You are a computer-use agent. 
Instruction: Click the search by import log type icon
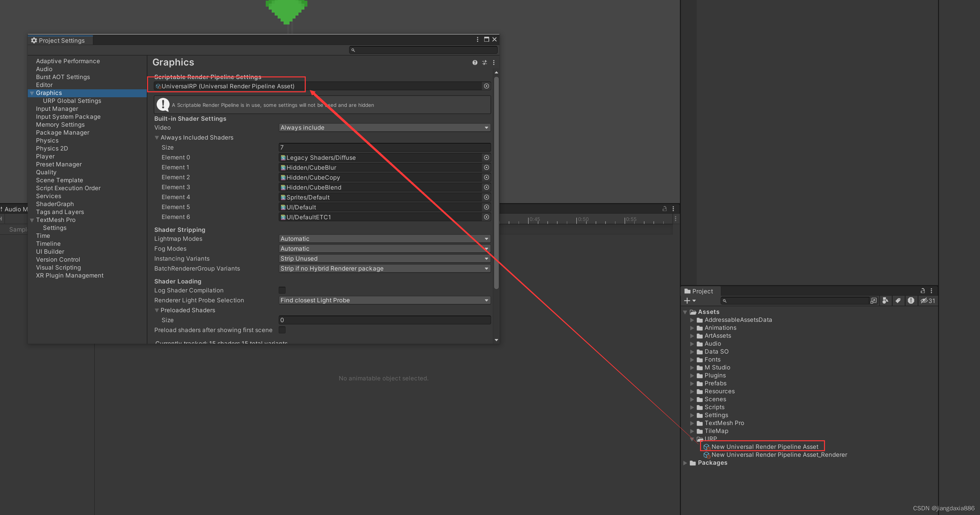coord(911,300)
